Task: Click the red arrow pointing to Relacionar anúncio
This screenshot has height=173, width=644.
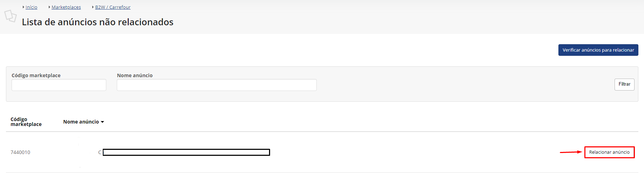Action: [x=571, y=152]
